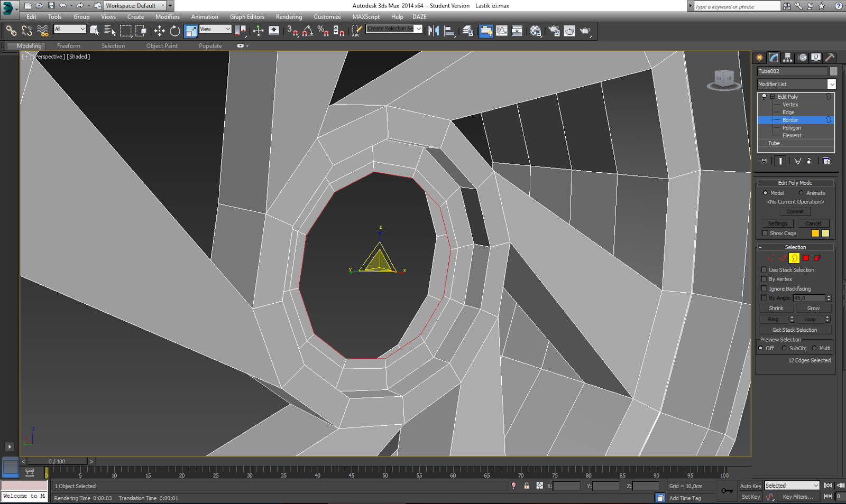
Task: Toggle the Angle Snap tool
Action: [308, 31]
